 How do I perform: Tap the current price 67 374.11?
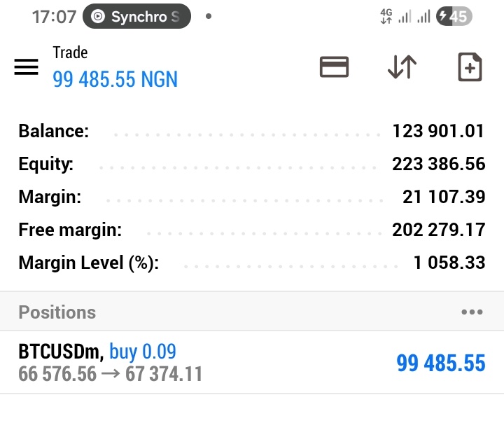pos(164,374)
